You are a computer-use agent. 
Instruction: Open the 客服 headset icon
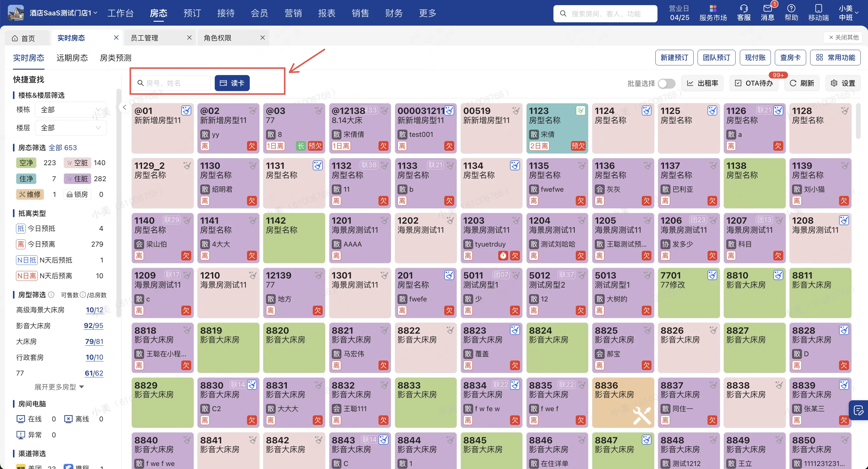point(743,13)
